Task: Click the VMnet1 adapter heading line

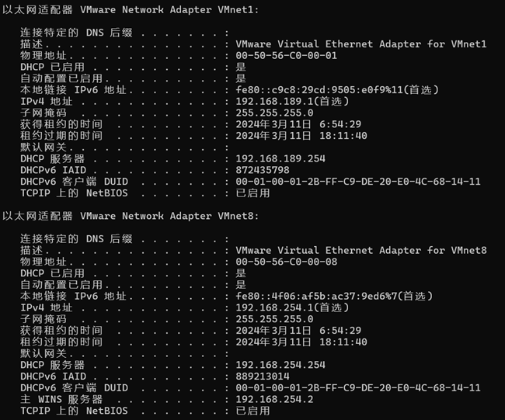Action: coord(131,9)
